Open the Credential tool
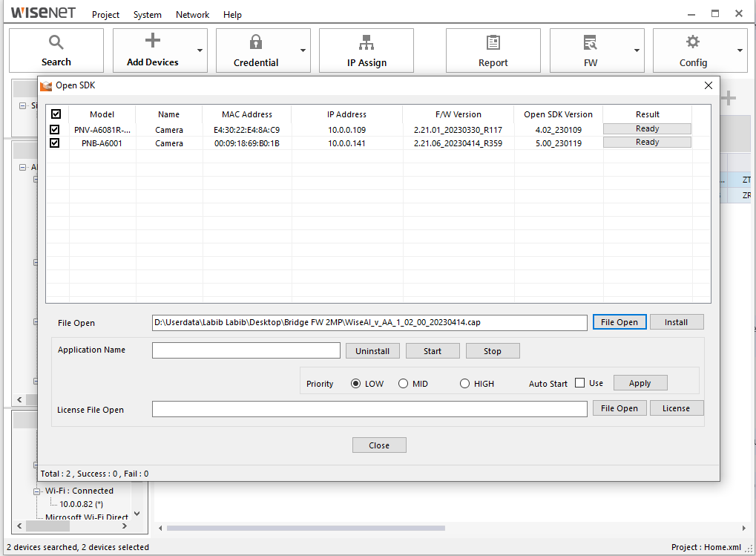Viewport: 756px width, 556px height. coord(256,50)
